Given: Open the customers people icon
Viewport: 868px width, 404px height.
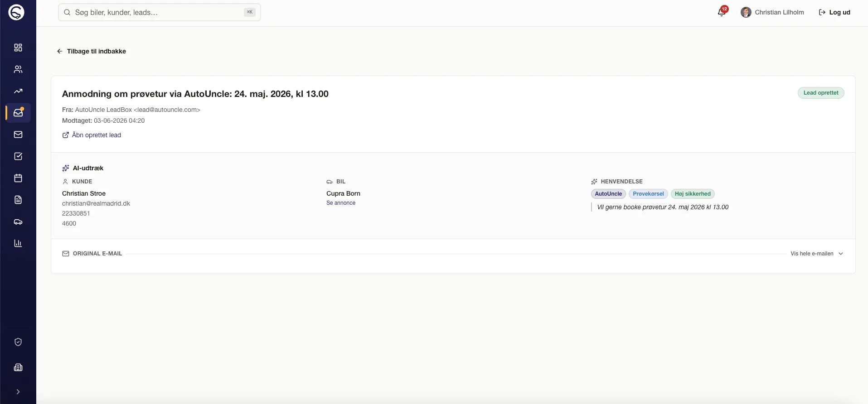Looking at the screenshot, I should click(x=18, y=69).
